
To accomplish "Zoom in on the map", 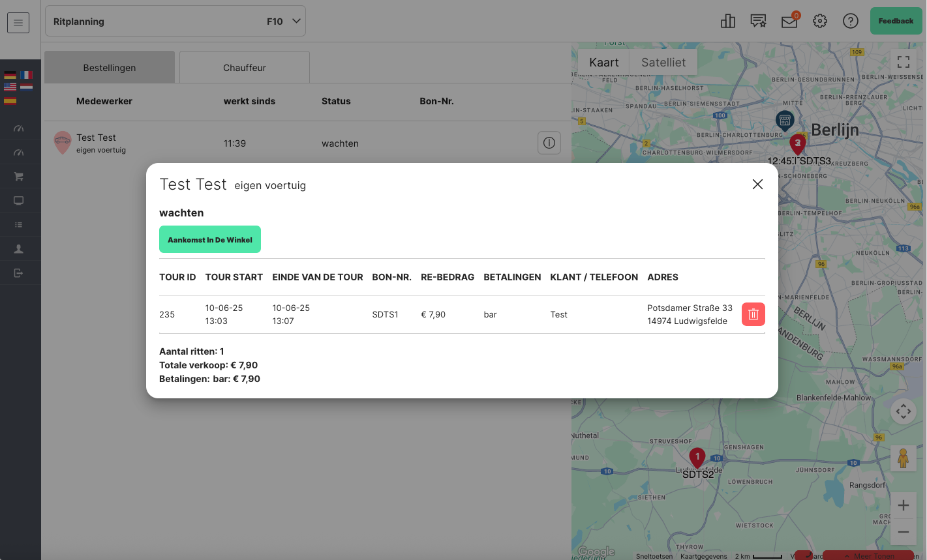I will click(x=904, y=505).
